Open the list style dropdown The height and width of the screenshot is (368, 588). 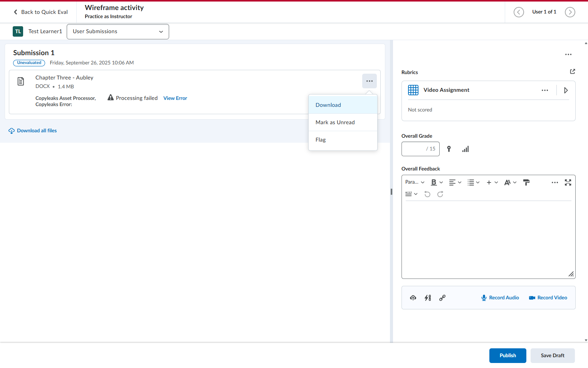pos(473,182)
